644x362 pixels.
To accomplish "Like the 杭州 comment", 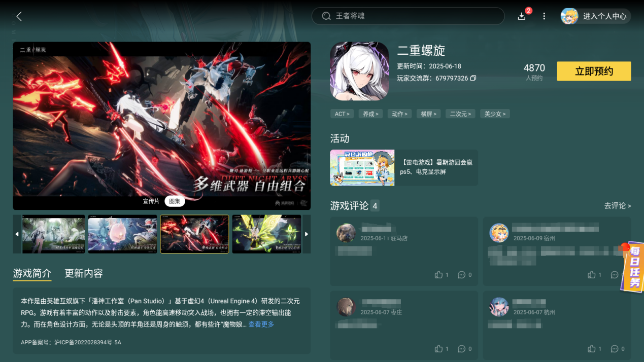I will (x=592, y=349).
